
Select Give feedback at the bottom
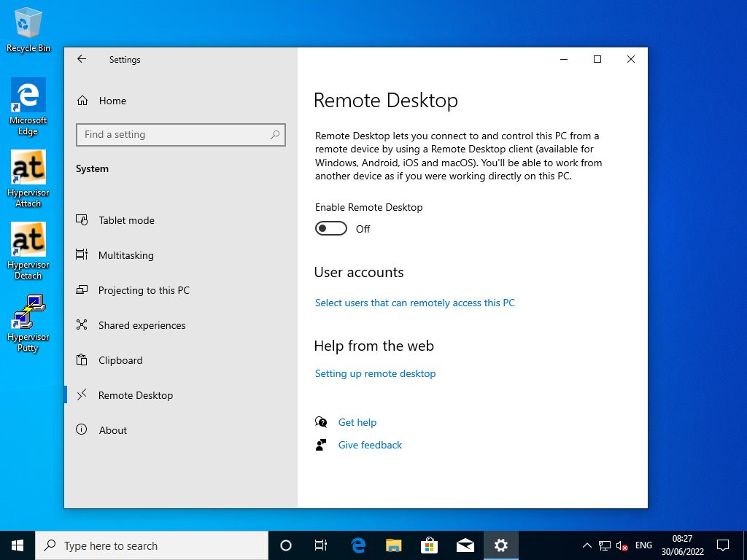pos(370,445)
